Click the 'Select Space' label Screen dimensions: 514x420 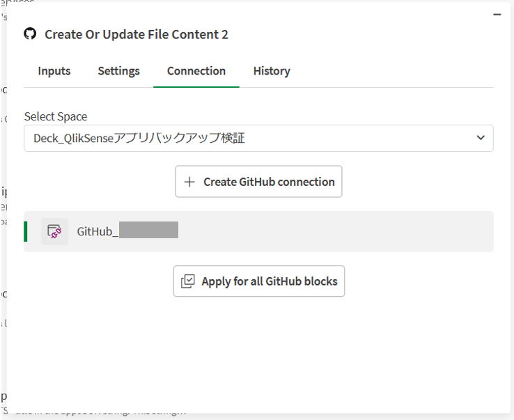click(x=56, y=116)
